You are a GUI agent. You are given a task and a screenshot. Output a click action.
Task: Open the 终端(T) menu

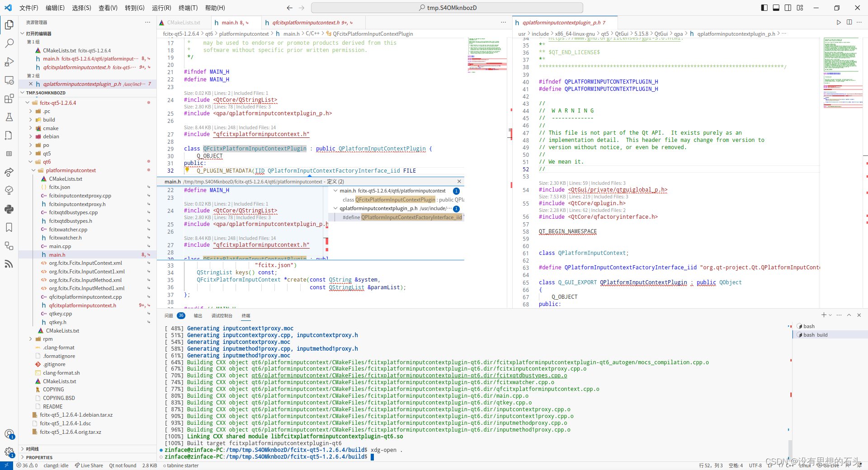pyautogui.click(x=188, y=8)
